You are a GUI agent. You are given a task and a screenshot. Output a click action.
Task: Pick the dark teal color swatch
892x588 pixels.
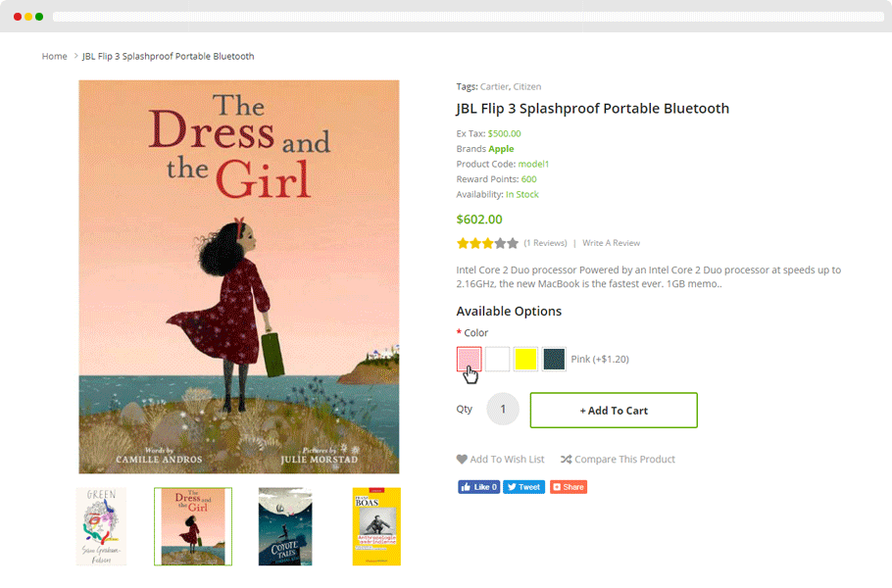(x=554, y=359)
